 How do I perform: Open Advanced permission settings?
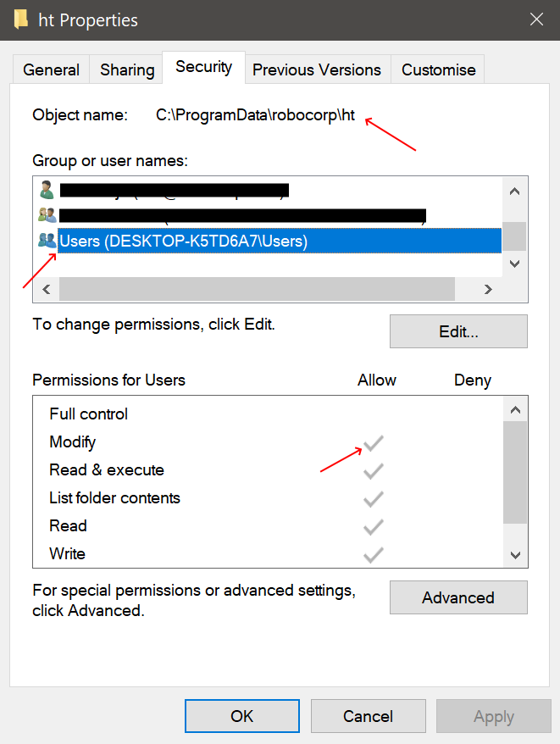coord(458,597)
